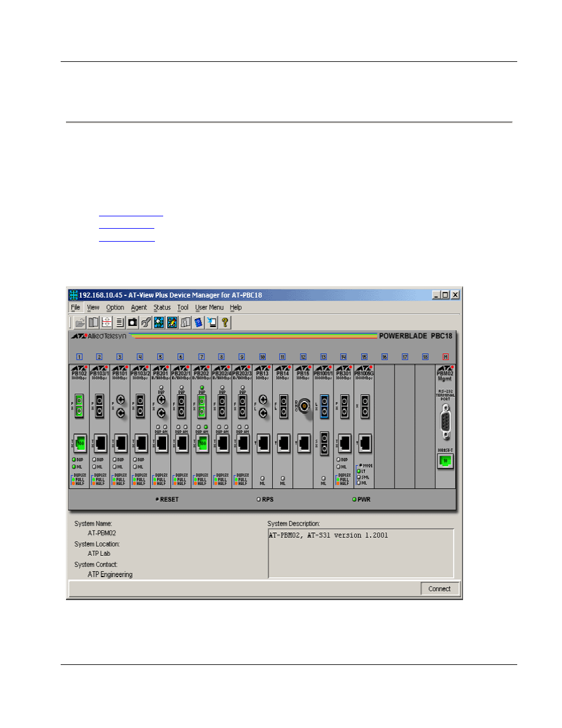The height and width of the screenshot is (728, 562).
Task: Click the green fiber port on PB102
Action: 79,406
